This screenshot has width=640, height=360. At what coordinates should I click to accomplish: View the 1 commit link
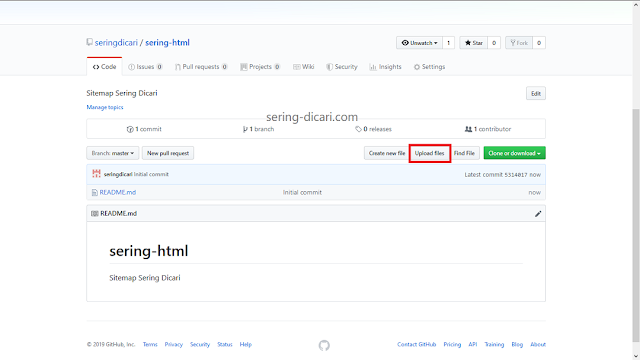(144, 129)
